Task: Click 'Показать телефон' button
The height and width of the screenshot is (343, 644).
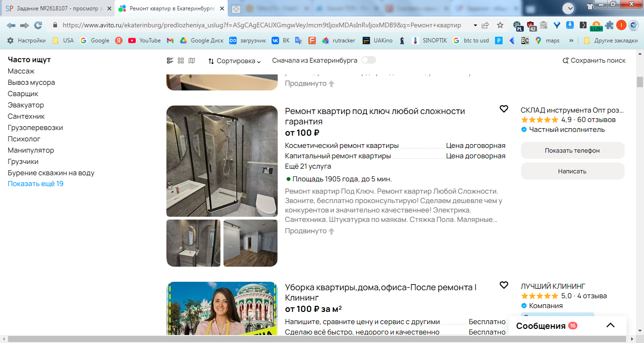Action: (x=572, y=150)
